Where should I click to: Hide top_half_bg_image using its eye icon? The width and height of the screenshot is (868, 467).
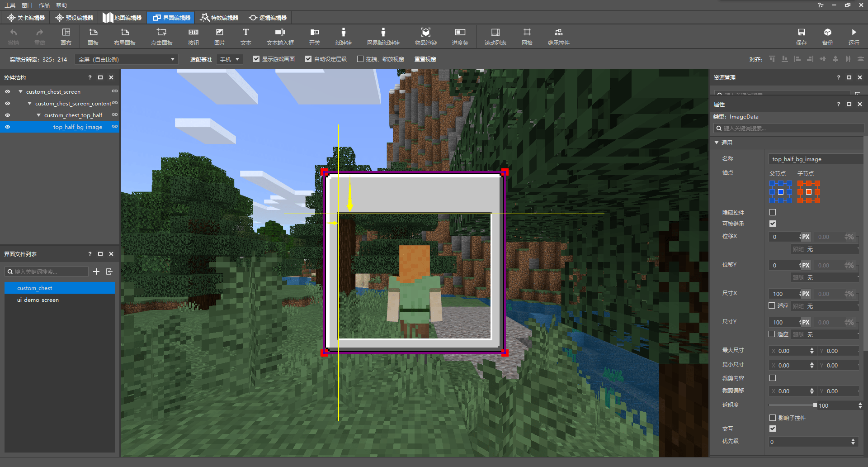point(7,127)
